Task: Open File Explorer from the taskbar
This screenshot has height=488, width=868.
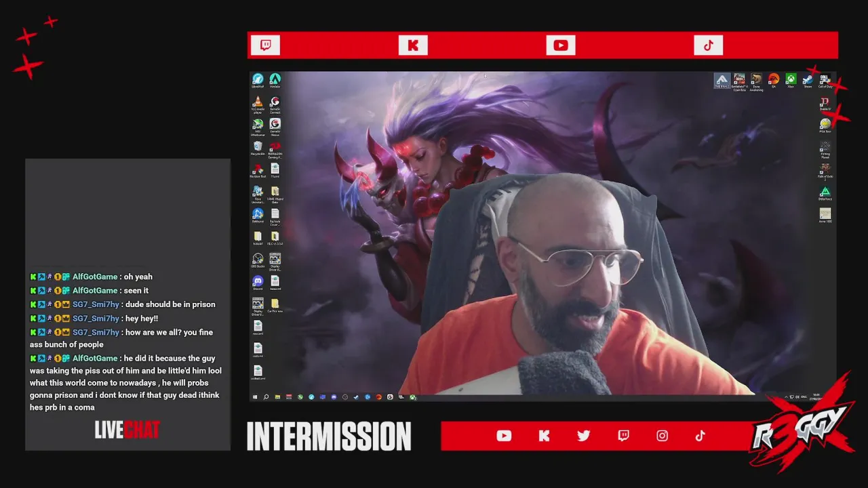Action: tap(277, 397)
